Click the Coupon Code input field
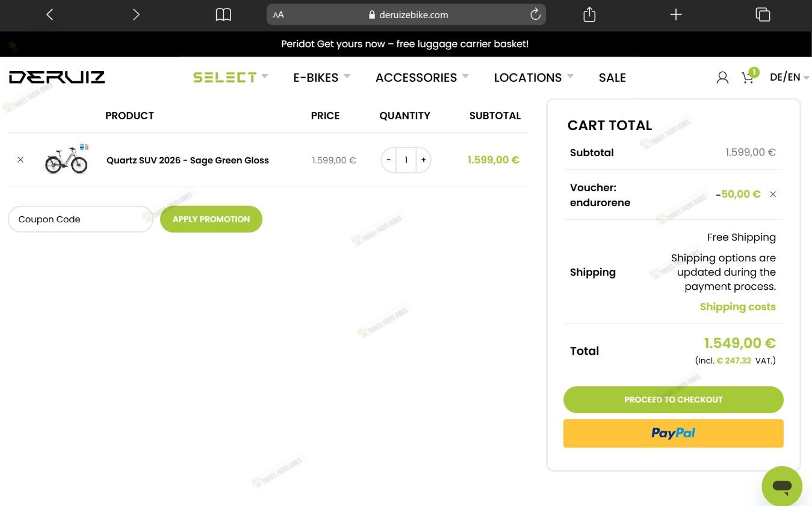This screenshot has height=506, width=812. pos(81,219)
